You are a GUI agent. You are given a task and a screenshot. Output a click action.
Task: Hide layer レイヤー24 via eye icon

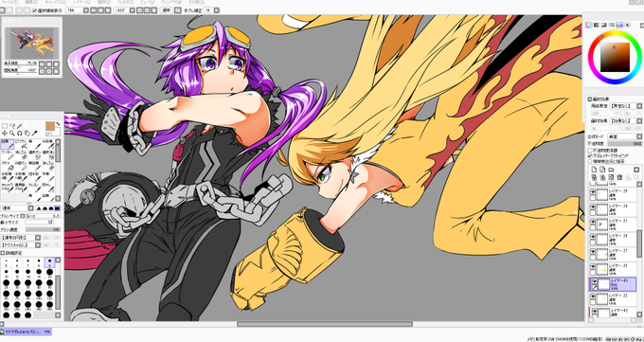(592, 207)
